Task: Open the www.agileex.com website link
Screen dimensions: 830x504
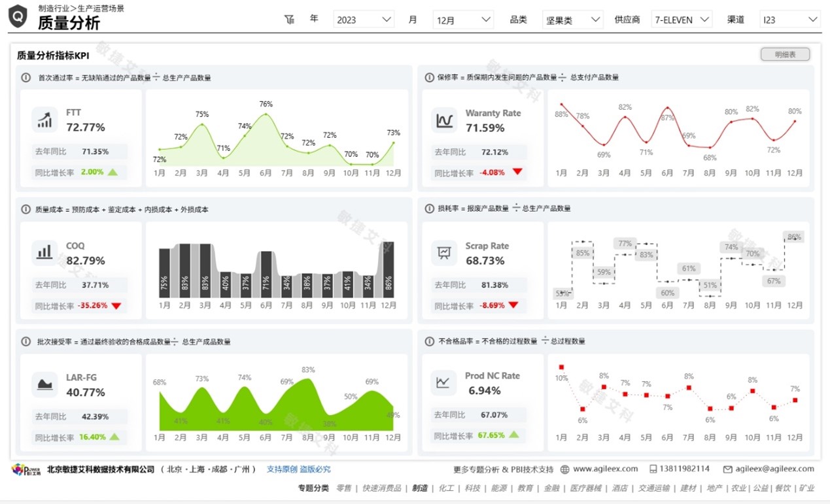Action: tap(605, 469)
